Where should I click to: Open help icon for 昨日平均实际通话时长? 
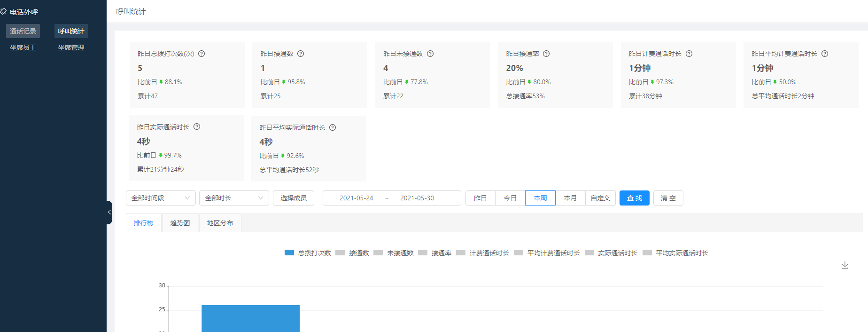click(333, 127)
